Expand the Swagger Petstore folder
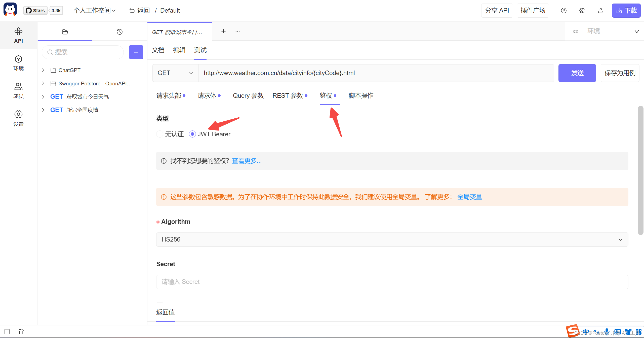 (43, 83)
